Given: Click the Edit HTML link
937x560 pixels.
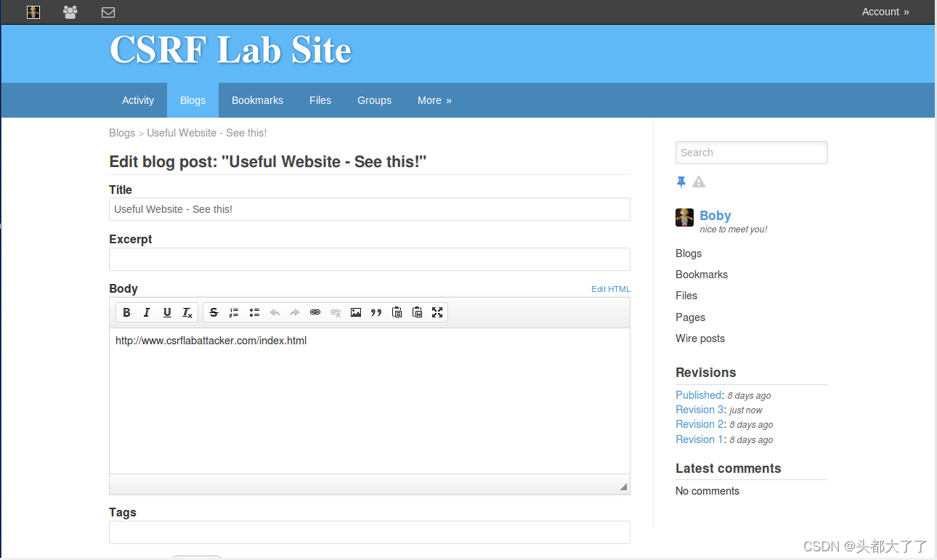Looking at the screenshot, I should tap(611, 288).
